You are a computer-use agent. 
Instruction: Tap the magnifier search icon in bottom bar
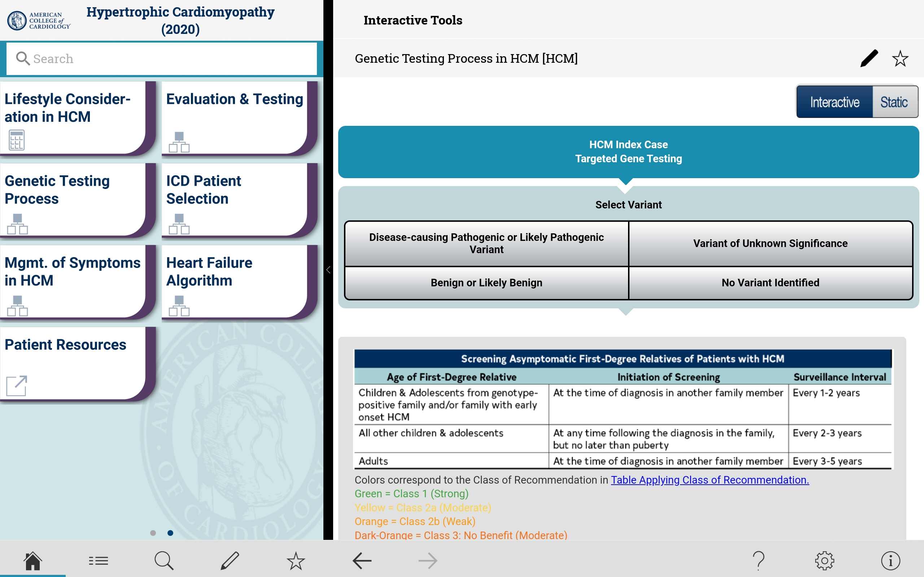[x=164, y=560]
